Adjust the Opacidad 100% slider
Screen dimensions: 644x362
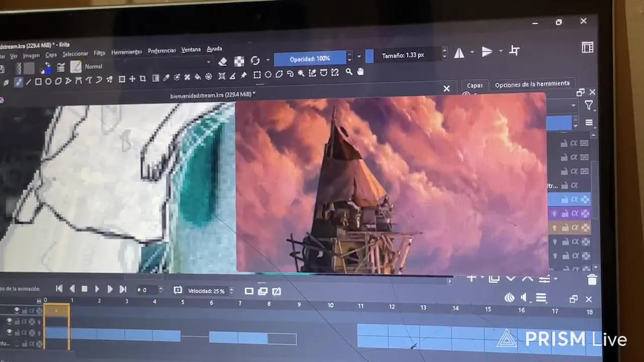tap(310, 58)
